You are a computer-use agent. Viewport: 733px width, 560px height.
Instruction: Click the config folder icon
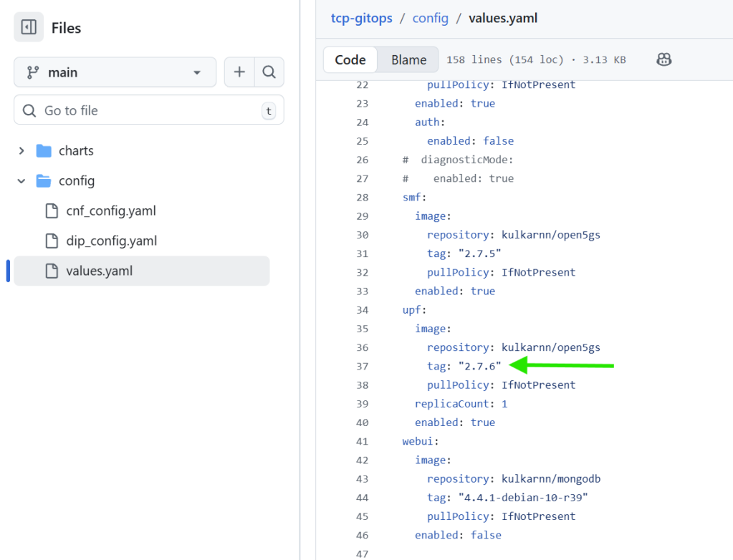44,181
